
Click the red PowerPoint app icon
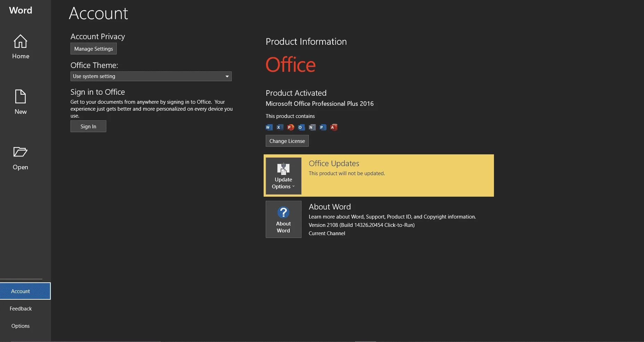290,127
